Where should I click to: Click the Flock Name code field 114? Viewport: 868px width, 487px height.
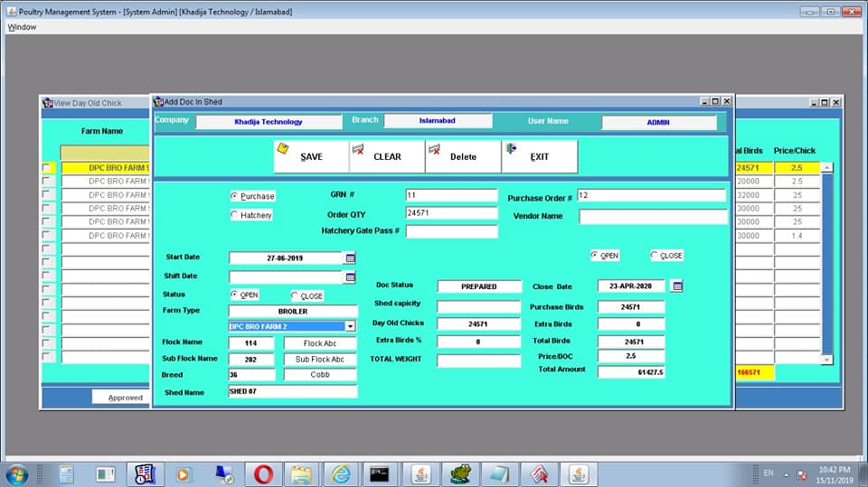(x=250, y=343)
